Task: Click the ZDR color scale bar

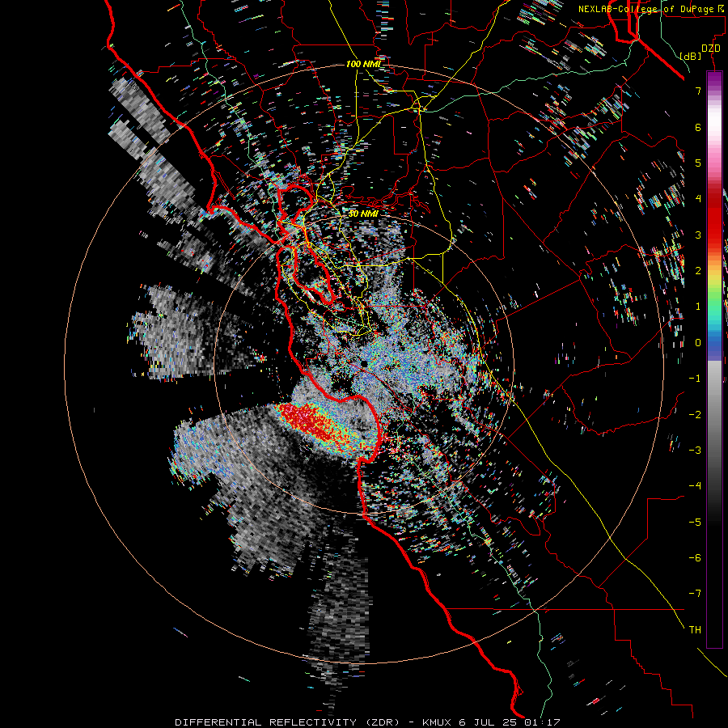Action: (714, 359)
